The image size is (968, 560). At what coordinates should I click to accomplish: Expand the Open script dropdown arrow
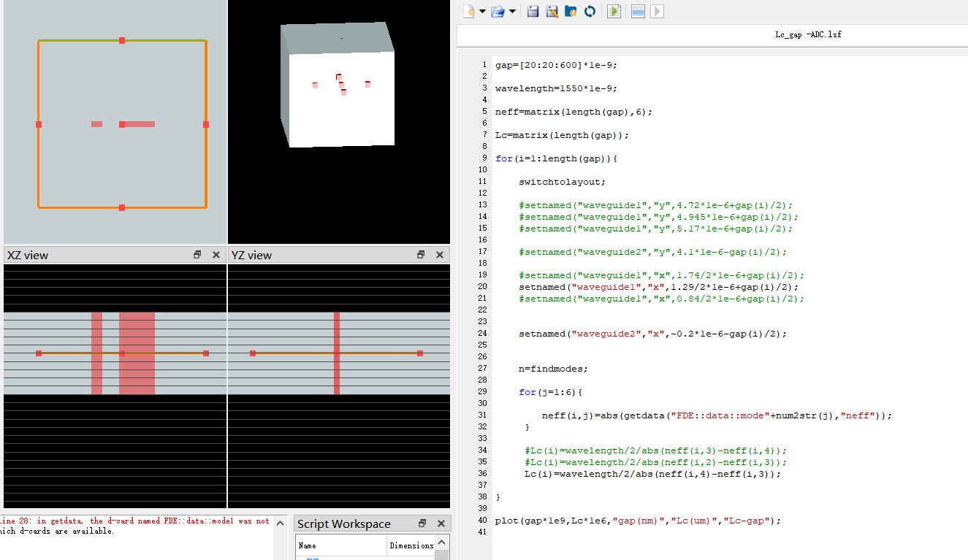[512, 11]
